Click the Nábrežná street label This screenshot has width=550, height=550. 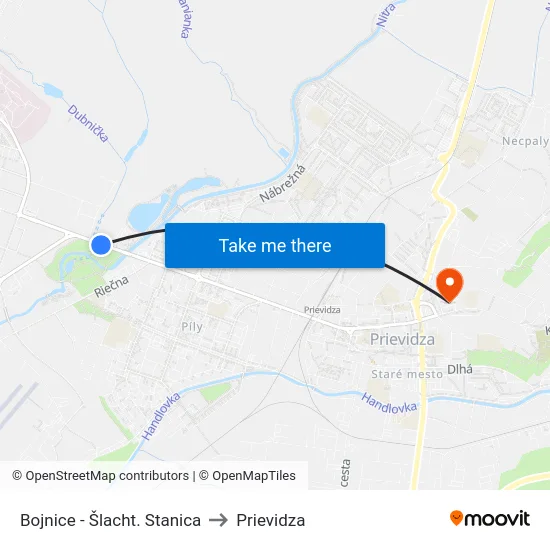(283, 183)
